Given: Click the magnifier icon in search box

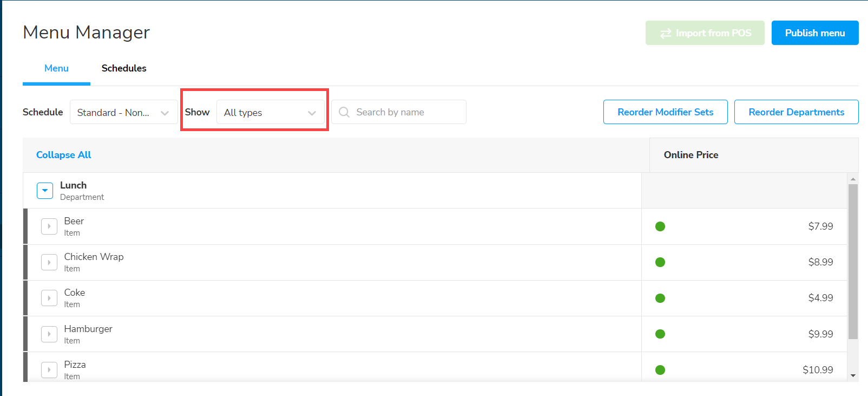Looking at the screenshot, I should point(344,112).
